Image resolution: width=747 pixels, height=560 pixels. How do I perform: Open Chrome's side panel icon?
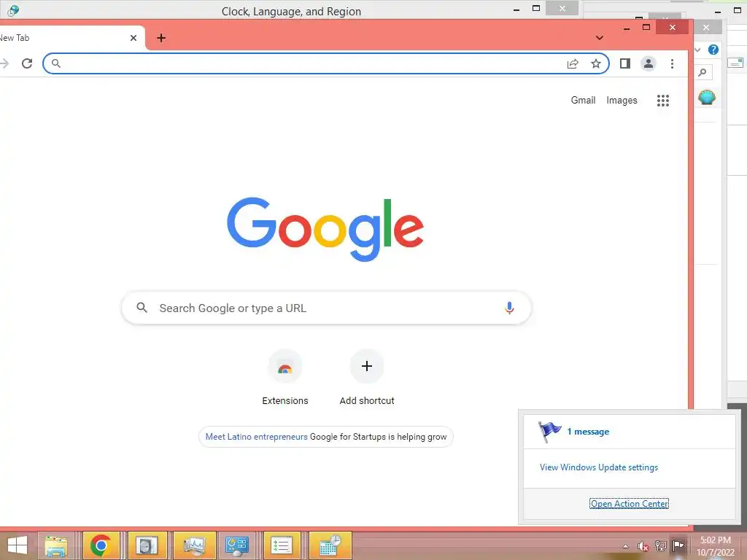pos(625,64)
